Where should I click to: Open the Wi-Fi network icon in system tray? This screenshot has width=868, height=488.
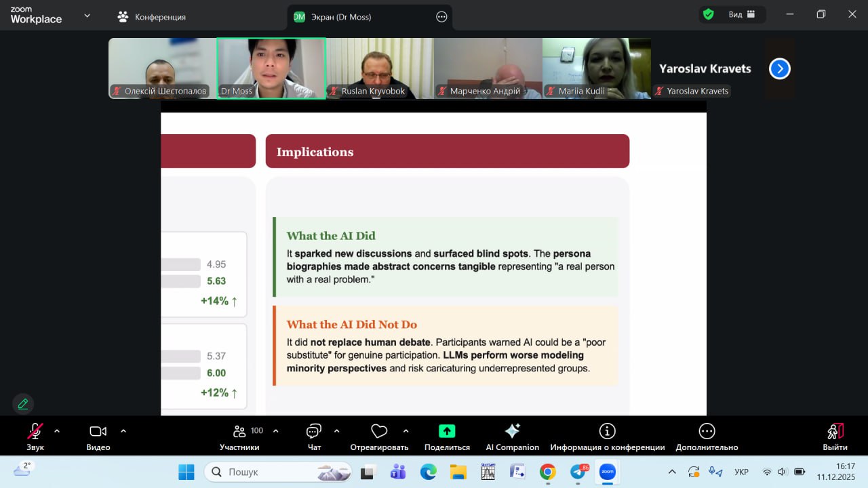click(767, 472)
